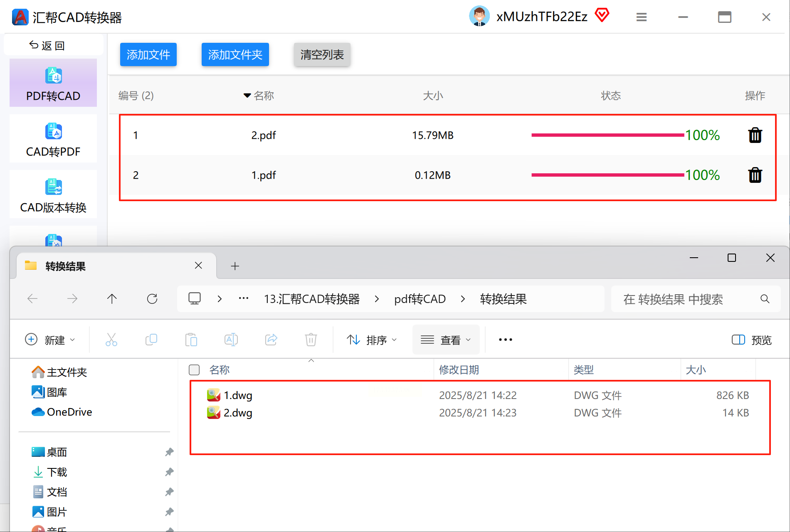Click the 清空列表 button
Viewport: 790px width, 532px height.
coord(322,54)
